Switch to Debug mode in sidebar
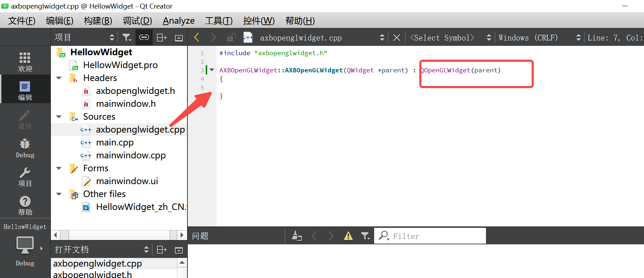 point(25,148)
